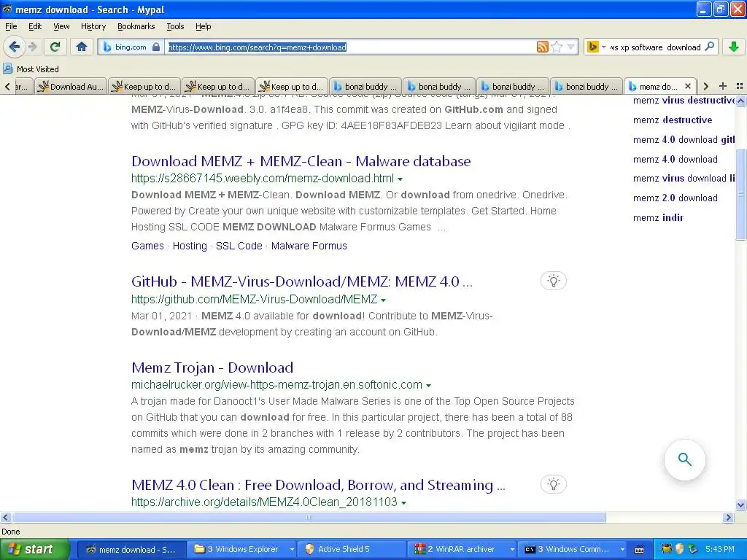Follow the SSL Code sublink
Screen dimensions: 747x560
coord(239,246)
